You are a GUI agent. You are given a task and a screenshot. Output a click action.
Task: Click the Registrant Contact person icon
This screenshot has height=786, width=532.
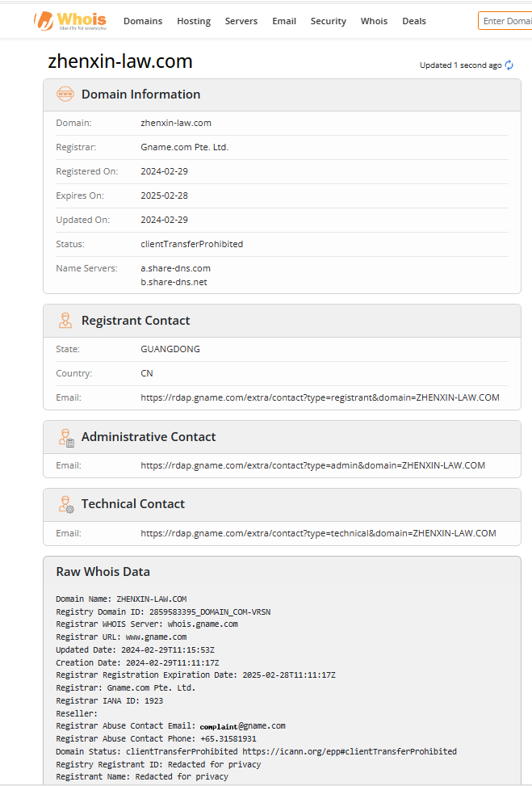click(65, 321)
